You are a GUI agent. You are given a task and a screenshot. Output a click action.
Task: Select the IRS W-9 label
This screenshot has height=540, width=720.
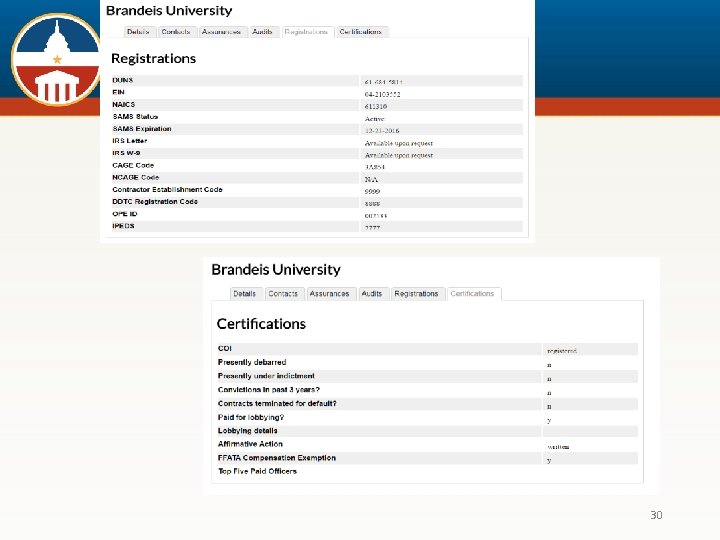[126, 153]
